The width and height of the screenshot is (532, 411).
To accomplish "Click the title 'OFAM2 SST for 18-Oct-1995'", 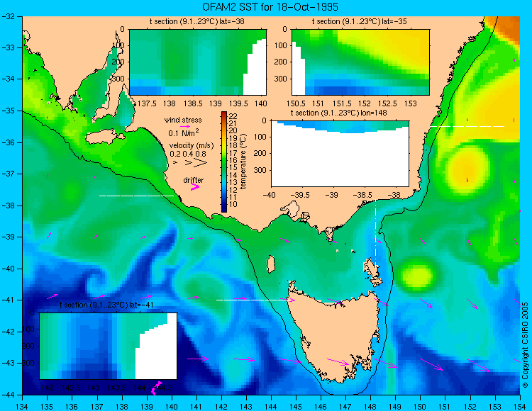I will point(270,7).
